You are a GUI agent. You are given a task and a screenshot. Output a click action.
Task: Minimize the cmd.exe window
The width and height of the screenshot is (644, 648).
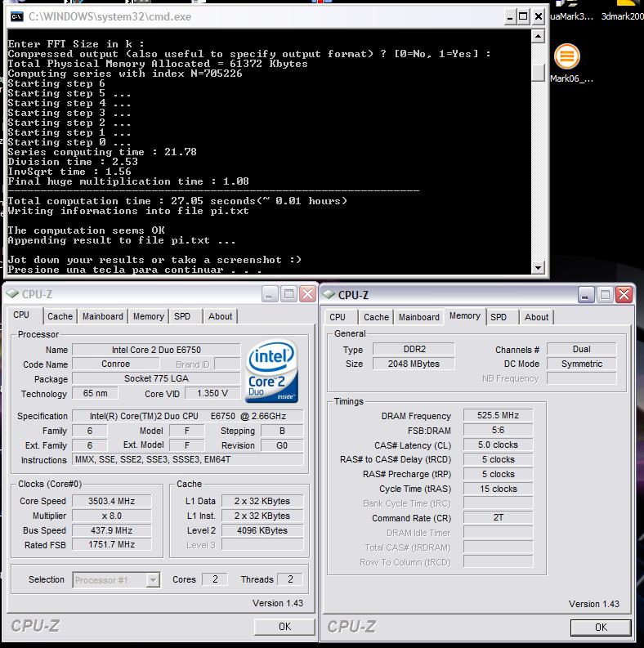pyautogui.click(x=510, y=16)
